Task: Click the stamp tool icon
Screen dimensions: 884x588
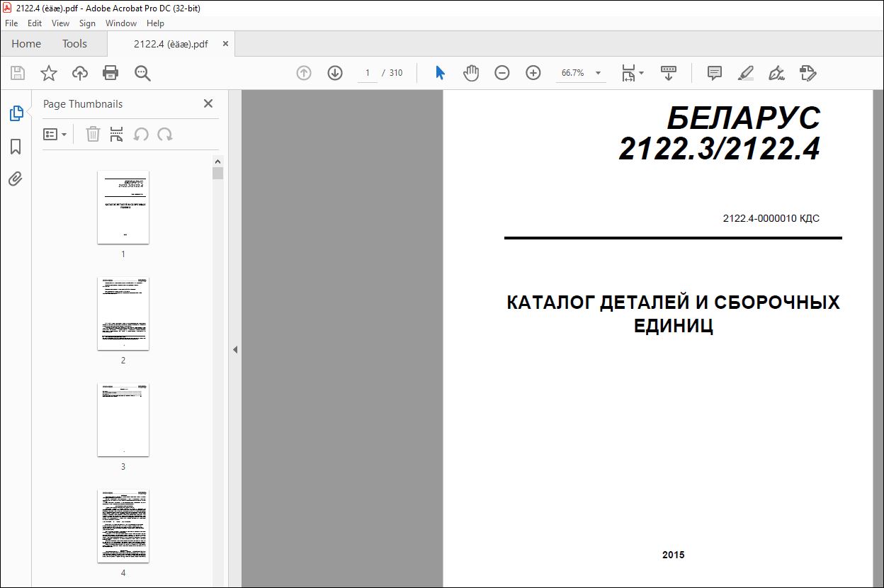Action: click(x=808, y=73)
